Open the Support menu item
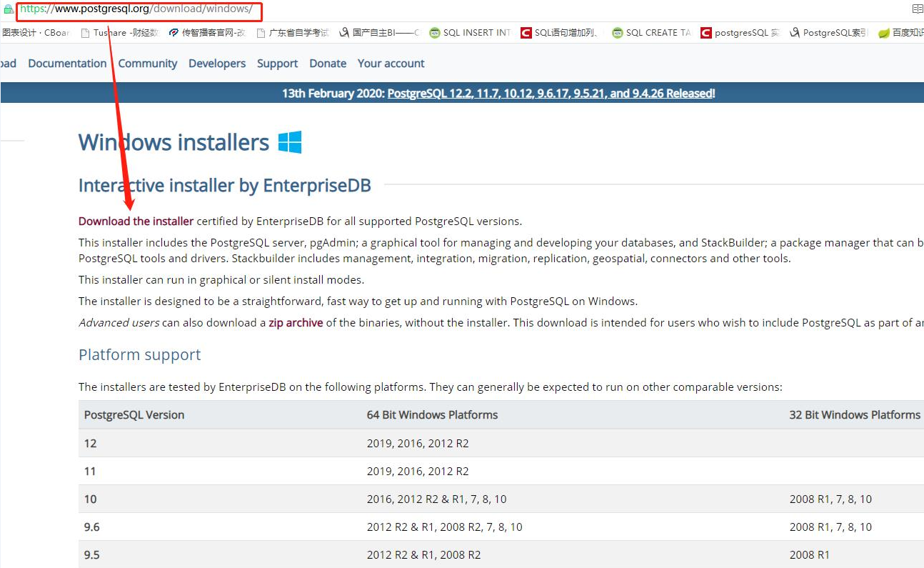Viewport: 924px width, 568px height. point(277,64)
